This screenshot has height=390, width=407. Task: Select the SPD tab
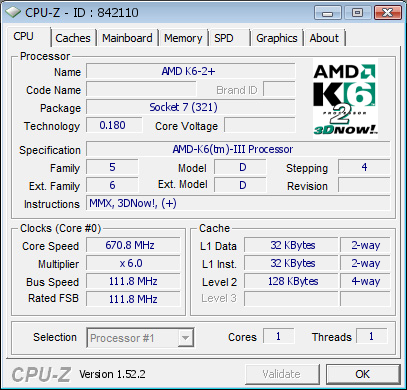pyautogui.click(x=229, y=38)
